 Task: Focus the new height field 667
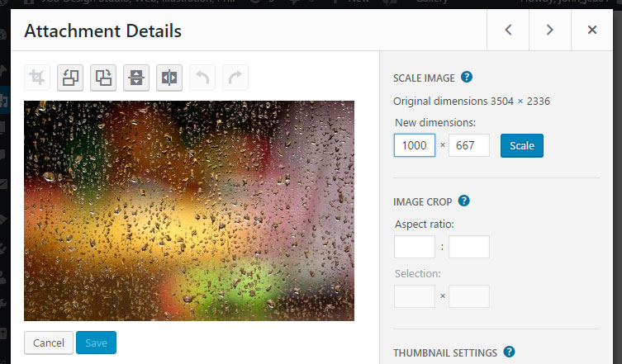(x=469, y=145)
